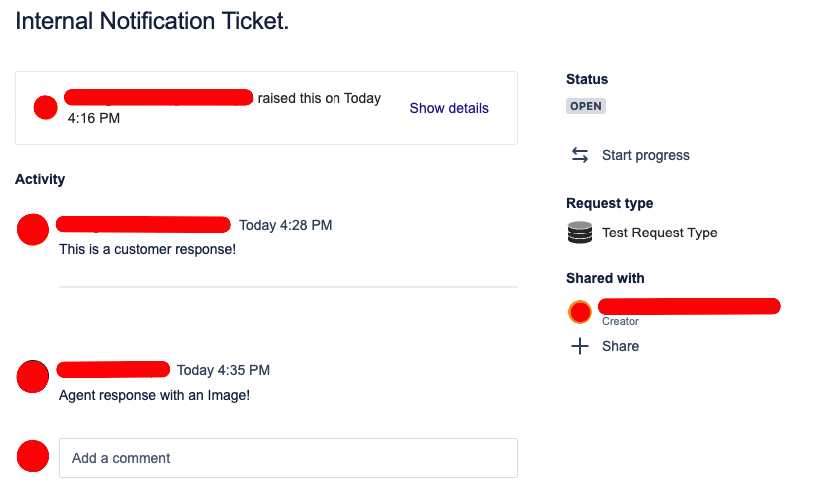Click the Internal Notification Ticket title
819x499 pixels.
pos(152,21)
